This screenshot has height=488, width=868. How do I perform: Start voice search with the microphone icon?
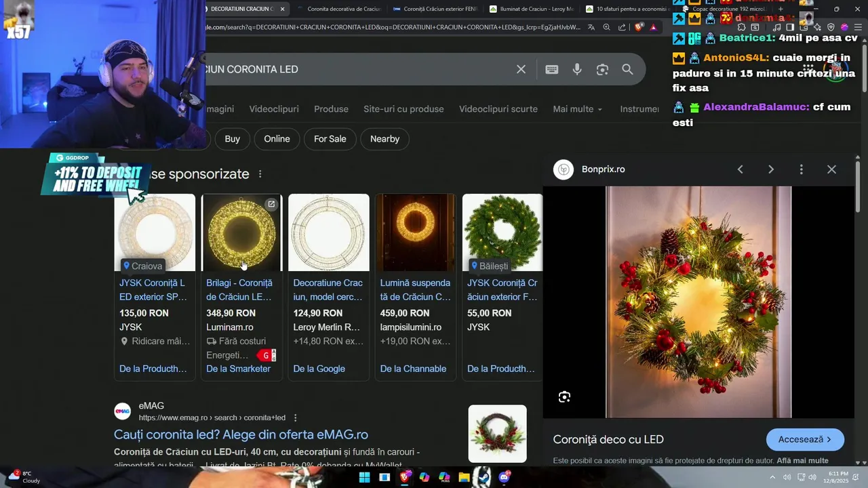coord(577,69)
